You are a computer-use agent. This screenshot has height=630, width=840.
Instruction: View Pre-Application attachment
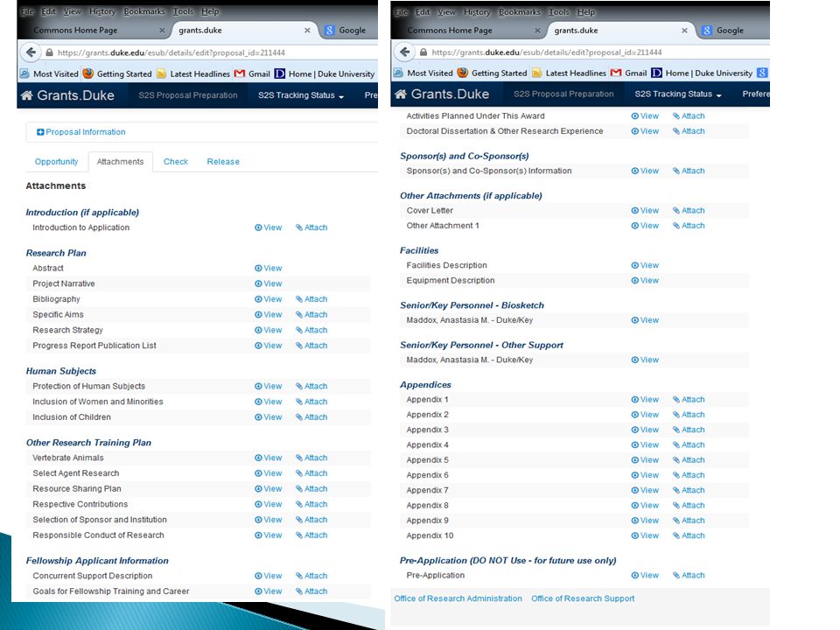[645, 576]
